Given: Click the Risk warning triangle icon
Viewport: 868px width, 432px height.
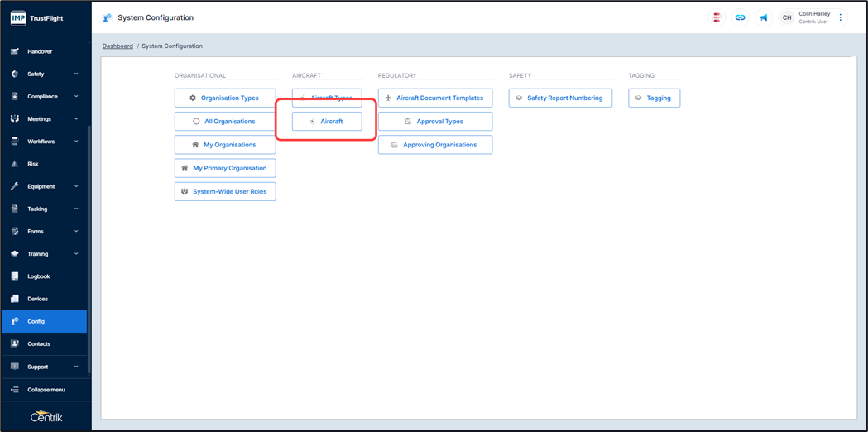Looking at the screenshot, I should pos(14,164).
